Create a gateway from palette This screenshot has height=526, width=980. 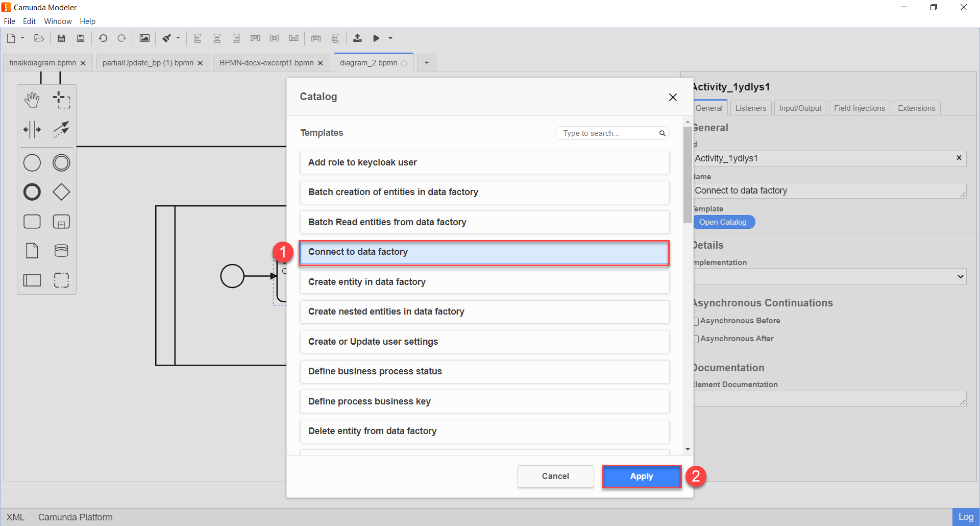click(x=61, y=192)
